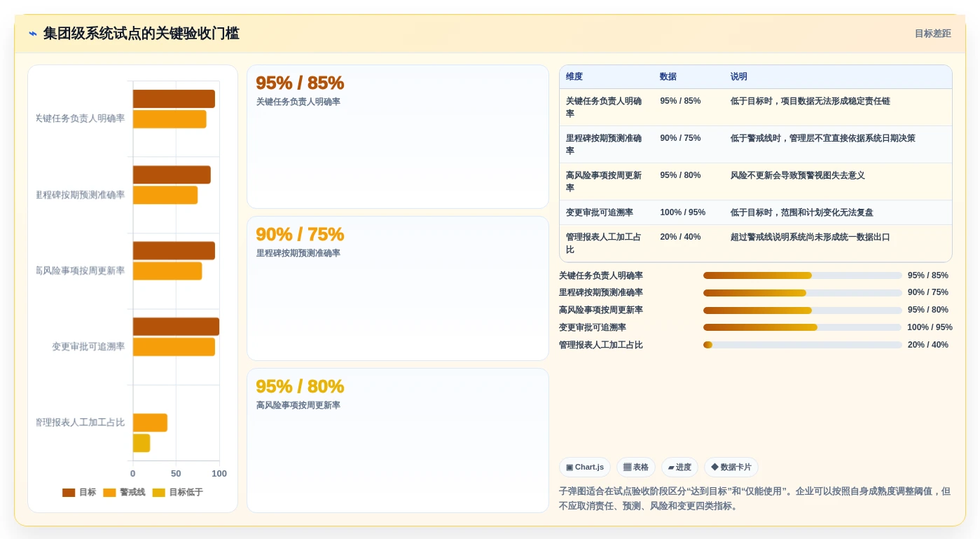Image resolution: width=980 pixels, height=539 pixels.
Task: Click the 50 tick on the chart axis
Action: [x=176, y=474]
